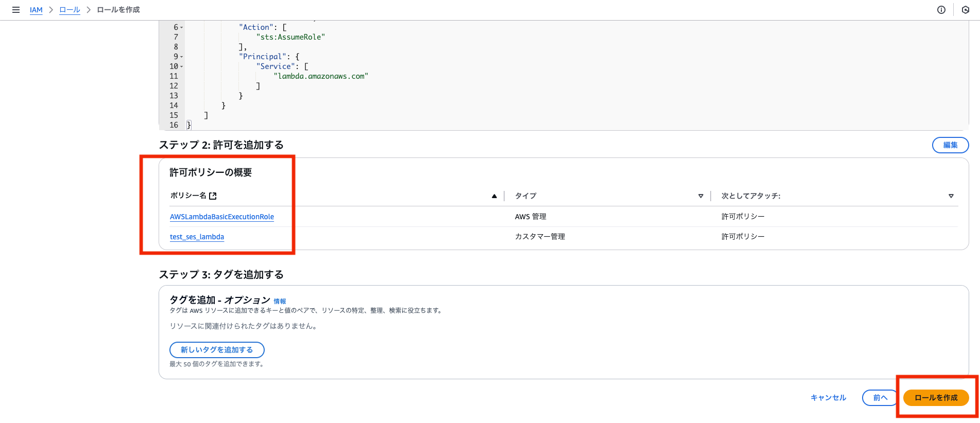Collapse the code fold on line 6

182,28
